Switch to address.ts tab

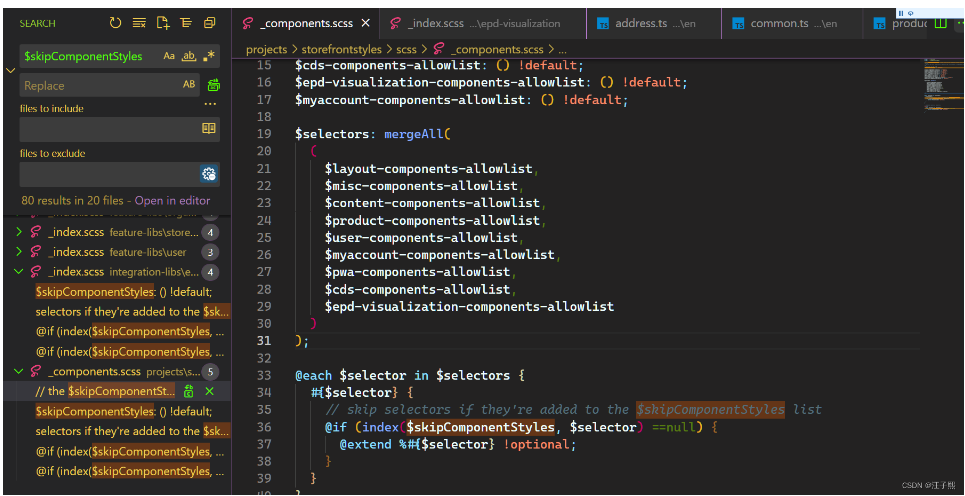pyautogui.click(x=654, y=23)
